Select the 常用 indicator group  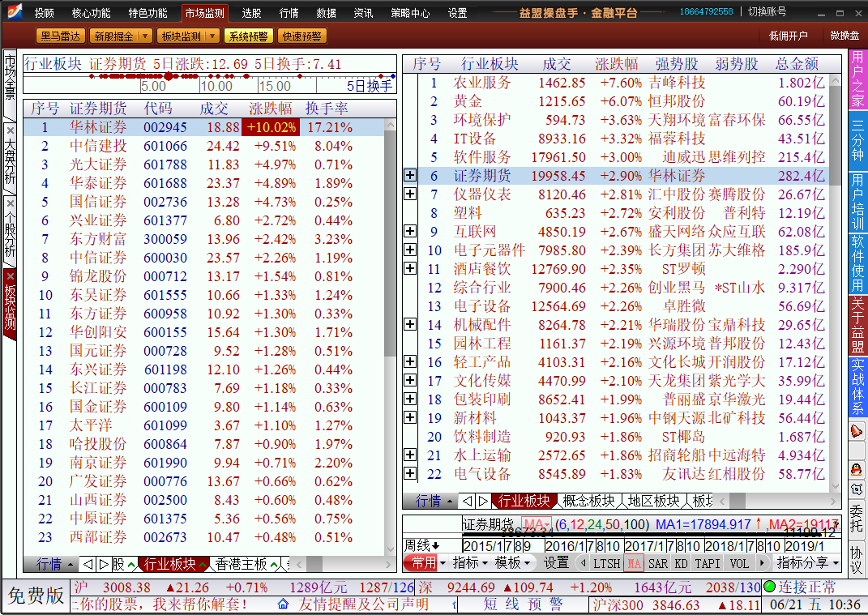coord(425,563)
